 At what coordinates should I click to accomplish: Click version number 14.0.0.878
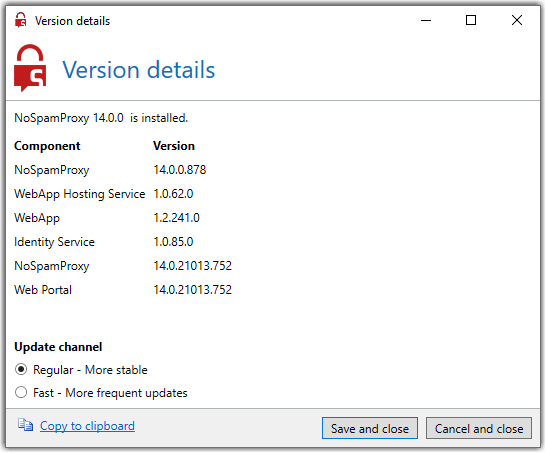point(180,170)
